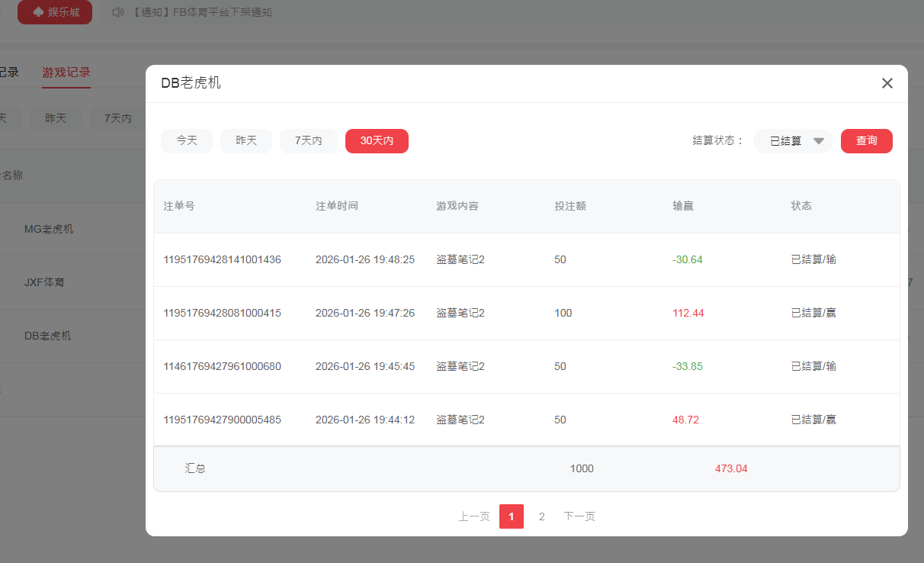Click the current page 1 indicator
Image resolution: width=924 pixels, height=563 pixels.
coord(512,516)
